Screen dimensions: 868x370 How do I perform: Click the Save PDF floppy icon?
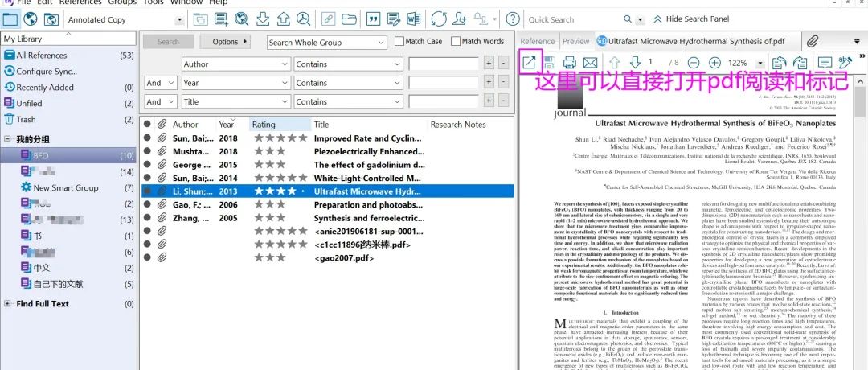pos(549,63)
